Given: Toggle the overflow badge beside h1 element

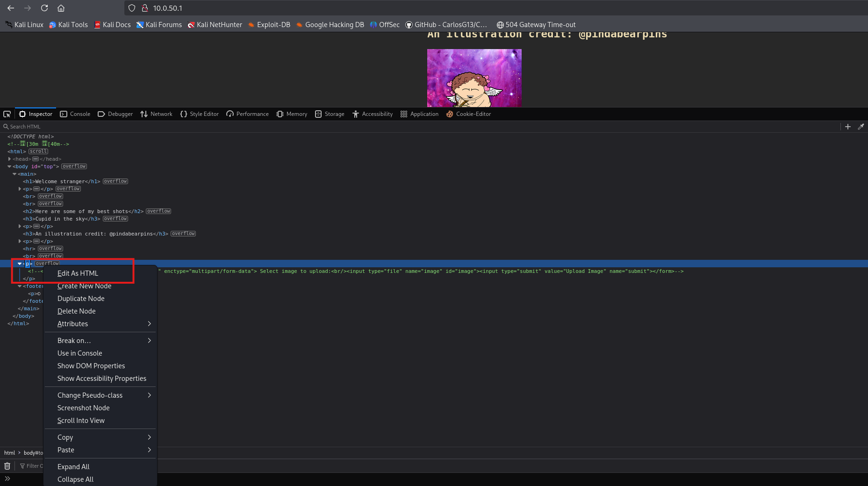Looking at the screenshot, I should 115,181.
